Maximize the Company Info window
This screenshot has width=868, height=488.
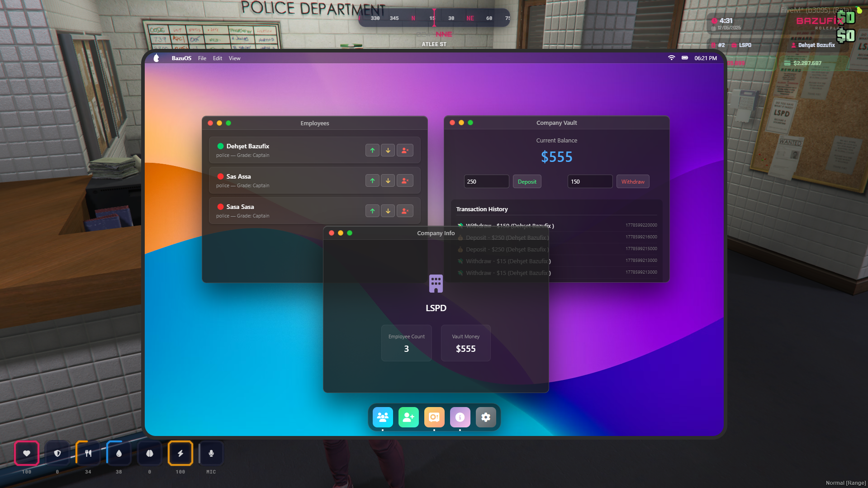350,233
